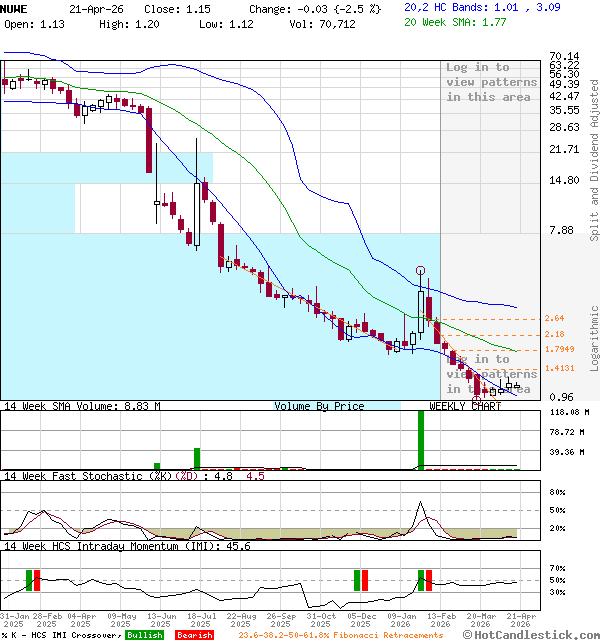Click the NUWE ticker symbol
The width and height of the screenshot is (600, 640).
(15, 7)
